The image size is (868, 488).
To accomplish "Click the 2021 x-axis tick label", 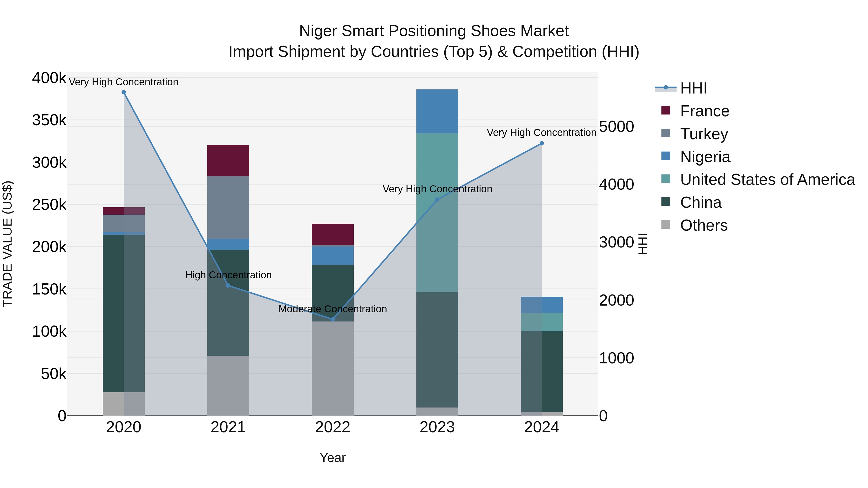I will coord(228,427).
